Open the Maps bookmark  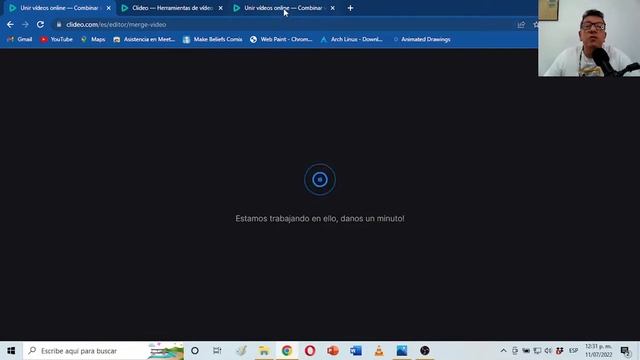(x=93, y=40)
